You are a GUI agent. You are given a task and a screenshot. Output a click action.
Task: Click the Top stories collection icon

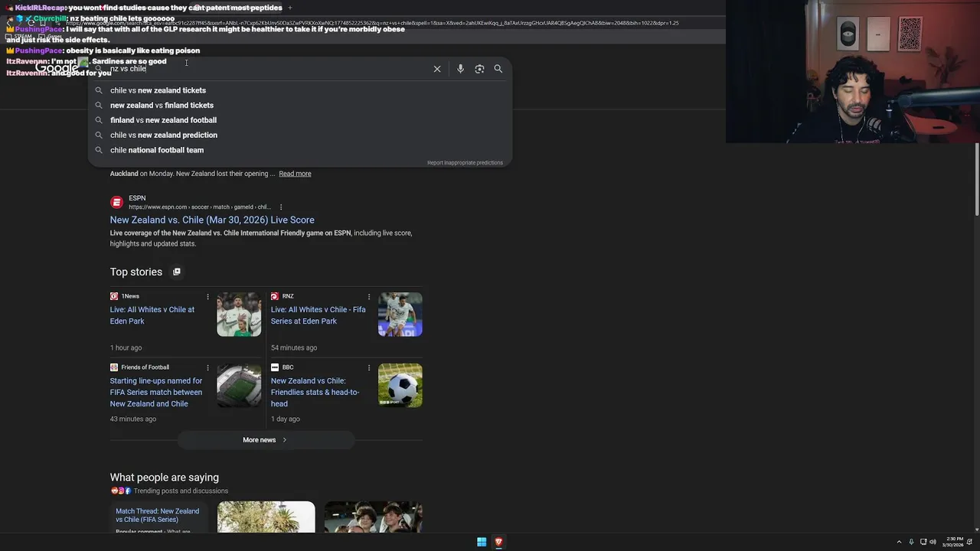pyautogui.click(x=177, y=272)
